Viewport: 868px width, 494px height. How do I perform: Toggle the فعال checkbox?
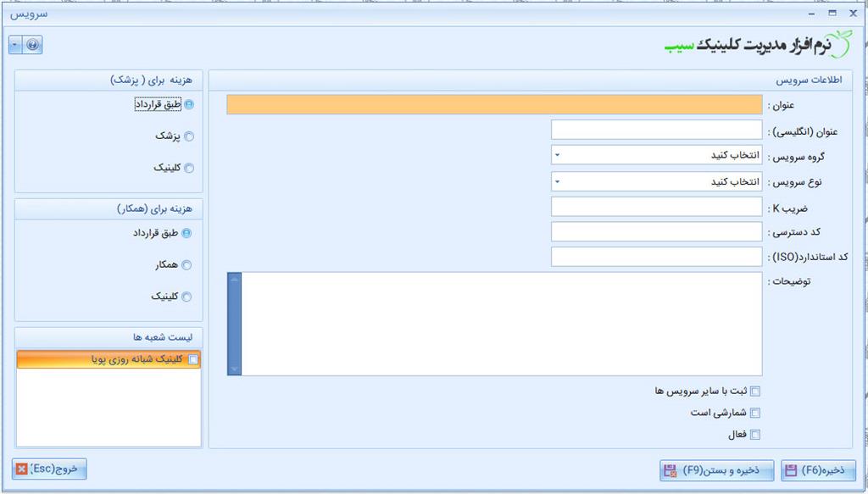click(x=756, y=436)
